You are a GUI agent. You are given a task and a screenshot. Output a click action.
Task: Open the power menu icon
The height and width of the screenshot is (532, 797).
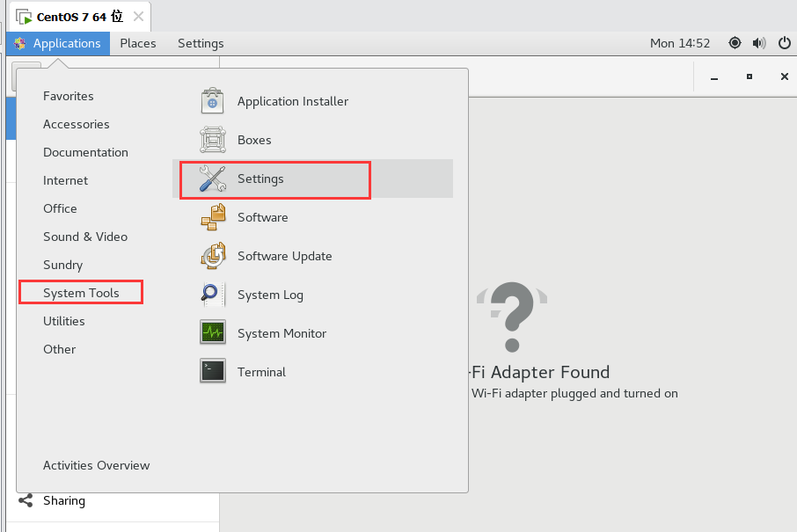coord(785,43)
